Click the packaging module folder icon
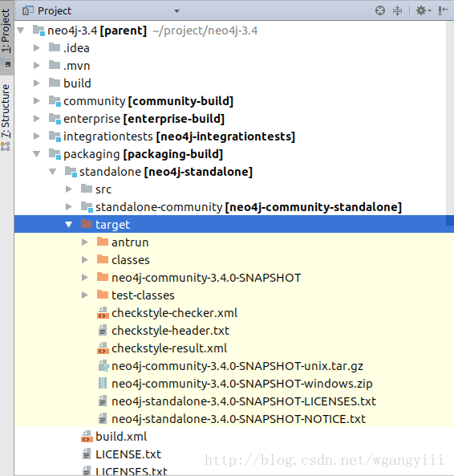This screenshot has width=454, height=476. 55,154
